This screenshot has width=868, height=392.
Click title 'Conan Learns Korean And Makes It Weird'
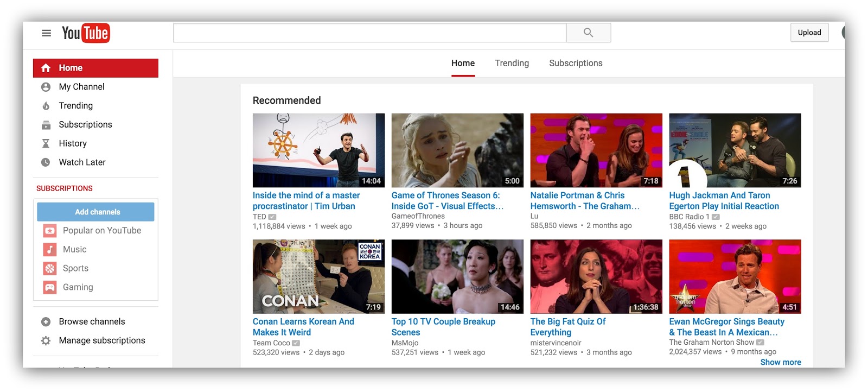coord(303,327)
